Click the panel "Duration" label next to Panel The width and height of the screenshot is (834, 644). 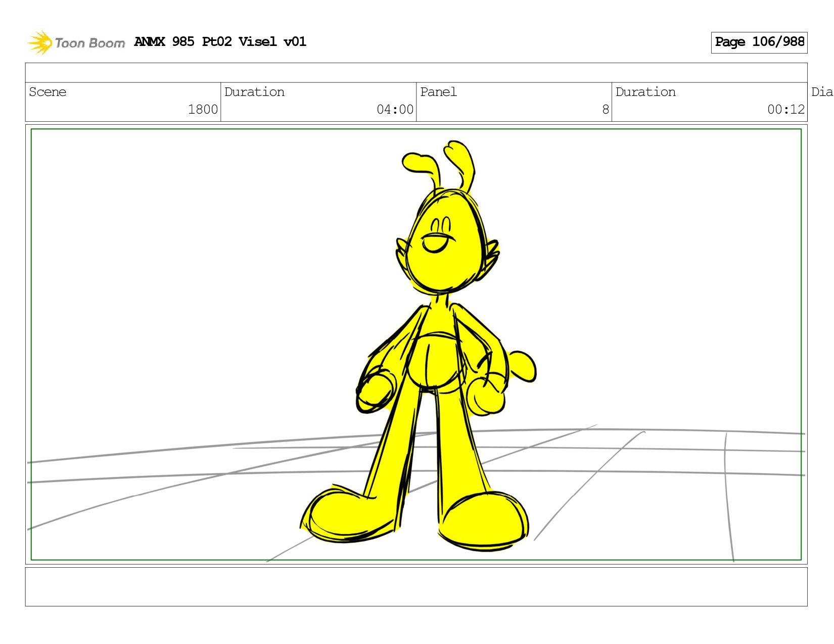coord(645,92)
